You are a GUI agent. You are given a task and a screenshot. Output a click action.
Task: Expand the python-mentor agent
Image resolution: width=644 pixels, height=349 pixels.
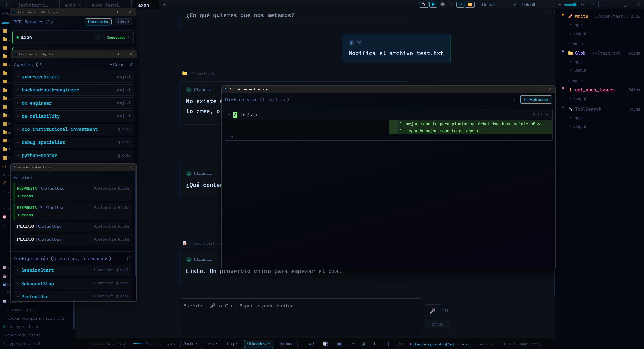[x=74, y=155]
